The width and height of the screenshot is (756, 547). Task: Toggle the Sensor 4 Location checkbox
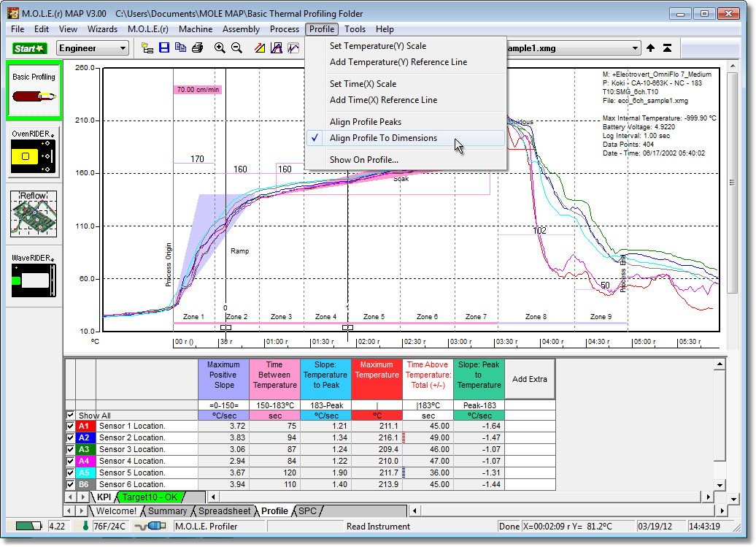pyautogui.click(x=70, y=461)
